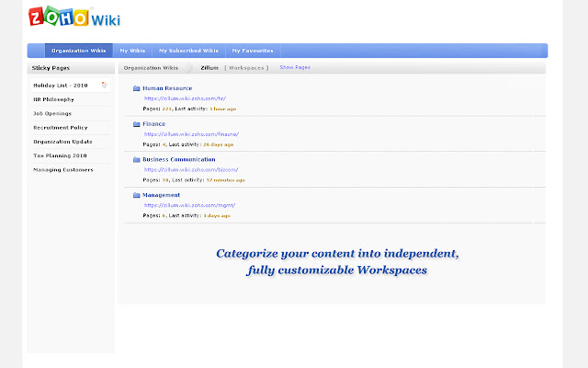Open the Job Openings sticky page
The height and width of the screenshot is (368, 588).
(x=52, y=113)
